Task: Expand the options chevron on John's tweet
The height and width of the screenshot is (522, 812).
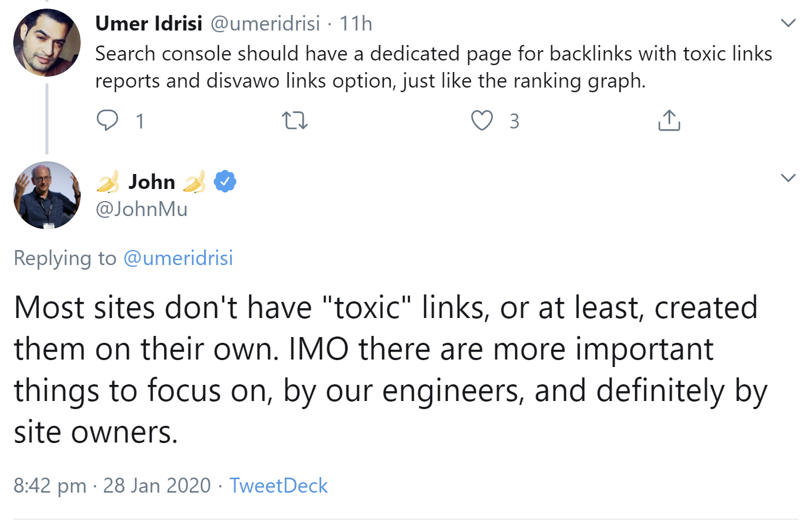Action: (x=788, y=177)
